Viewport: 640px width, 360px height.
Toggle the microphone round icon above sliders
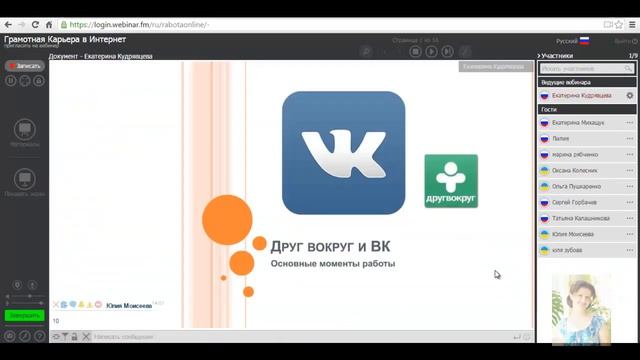pyautogui.click(x=32, y=285)
